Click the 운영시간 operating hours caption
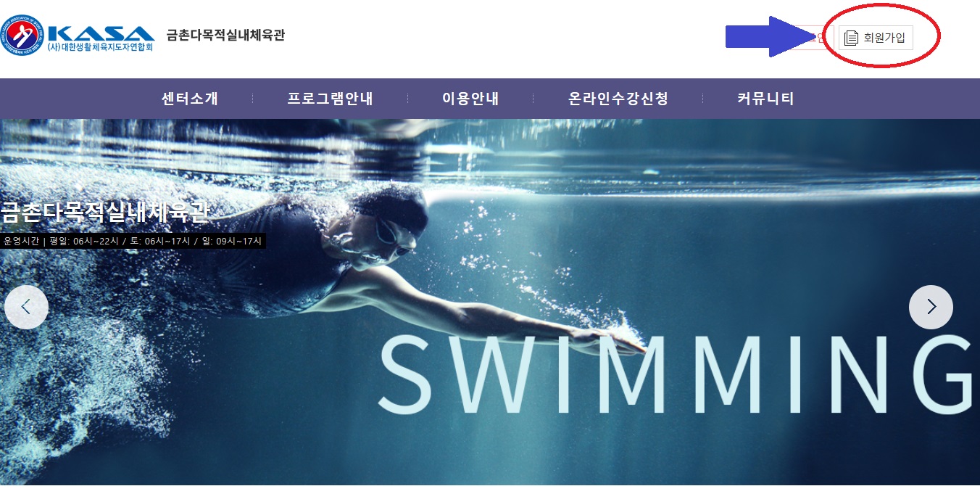The height and width of the screenshot is (494, 980). (x=133, y=241)
